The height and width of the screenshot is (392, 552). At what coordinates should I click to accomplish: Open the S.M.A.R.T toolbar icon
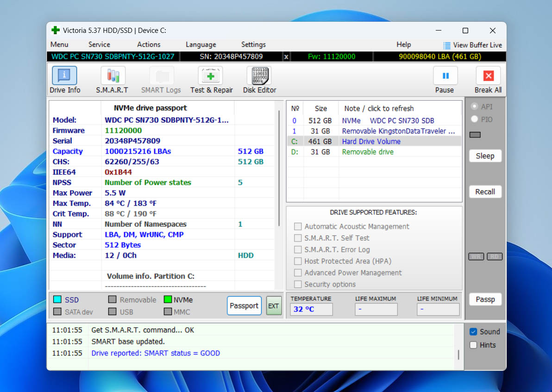pyautogui.click(x=113, y=76)
